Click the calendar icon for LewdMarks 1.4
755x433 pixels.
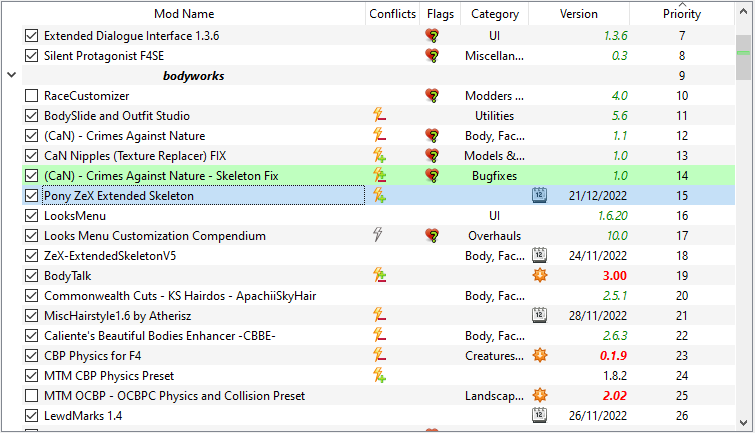tap(539, 415)
